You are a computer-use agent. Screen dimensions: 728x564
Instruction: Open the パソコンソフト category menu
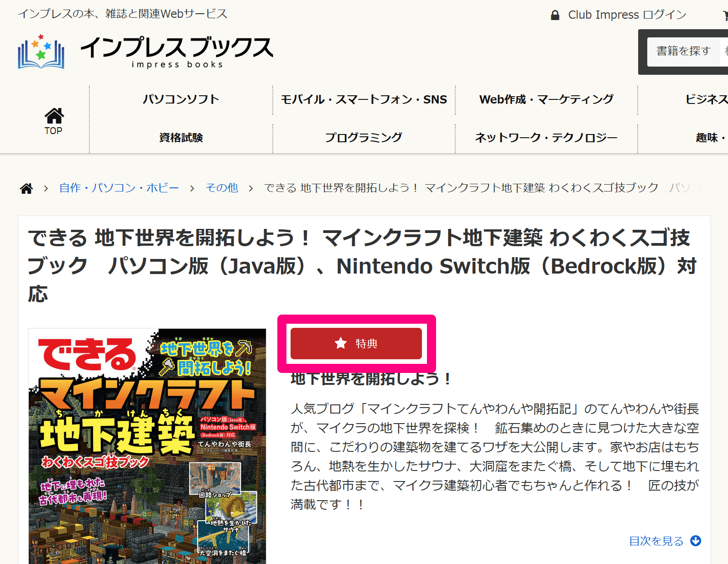tap(181, 99)
